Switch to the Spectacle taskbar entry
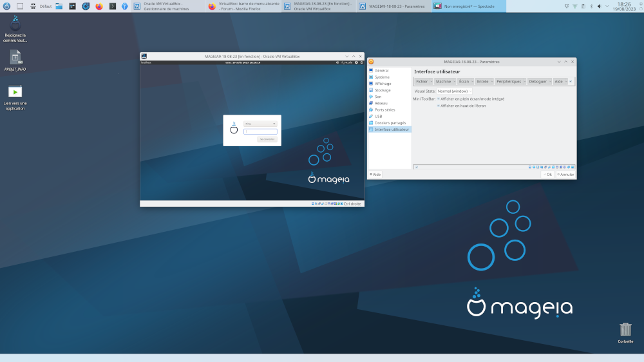The width and height of the screenshot is (644, 362). pos(469,6)
